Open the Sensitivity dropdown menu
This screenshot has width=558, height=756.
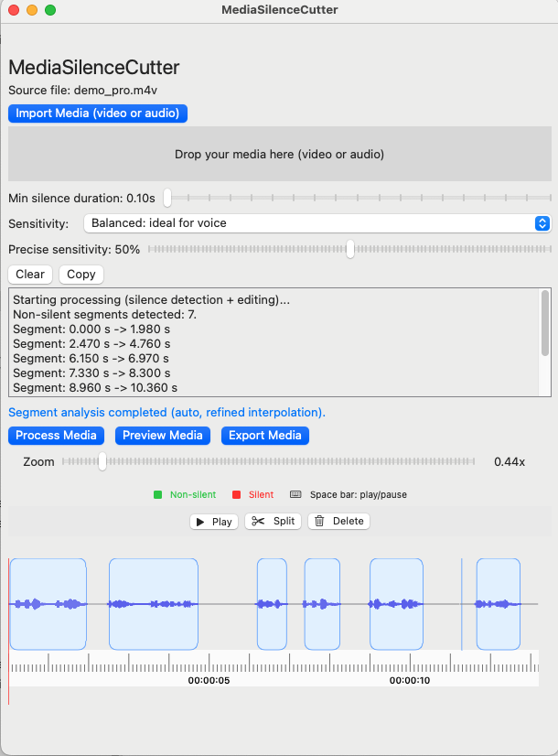click(317, 223)
